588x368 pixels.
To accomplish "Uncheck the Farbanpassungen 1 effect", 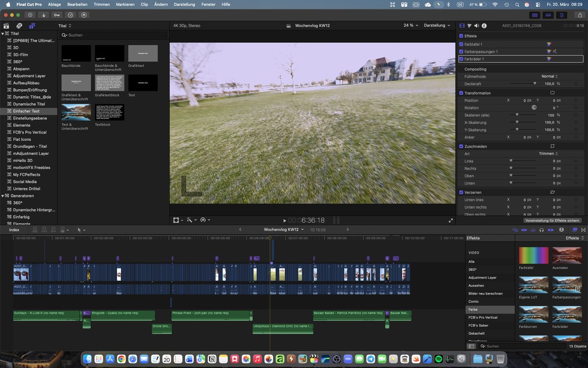I will click(x=461, y=52).
